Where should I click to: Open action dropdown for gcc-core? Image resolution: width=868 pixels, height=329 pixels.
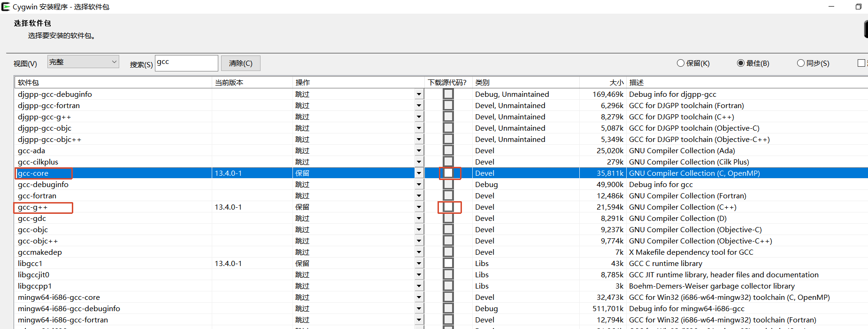(x=419, y=173)
